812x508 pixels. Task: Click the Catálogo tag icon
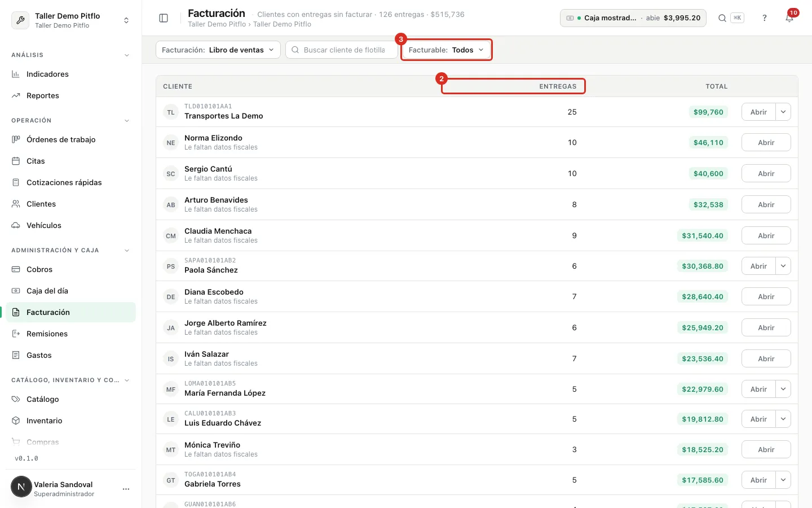(16, 399)
